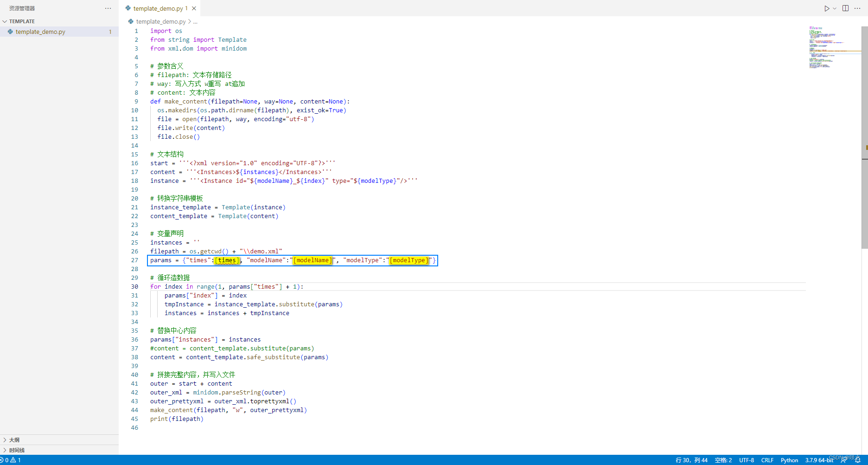Image resolution: width=868 pixels, height=465 pixels.
Task: Run the Python file with play button
Action: (x=827, y=8)
